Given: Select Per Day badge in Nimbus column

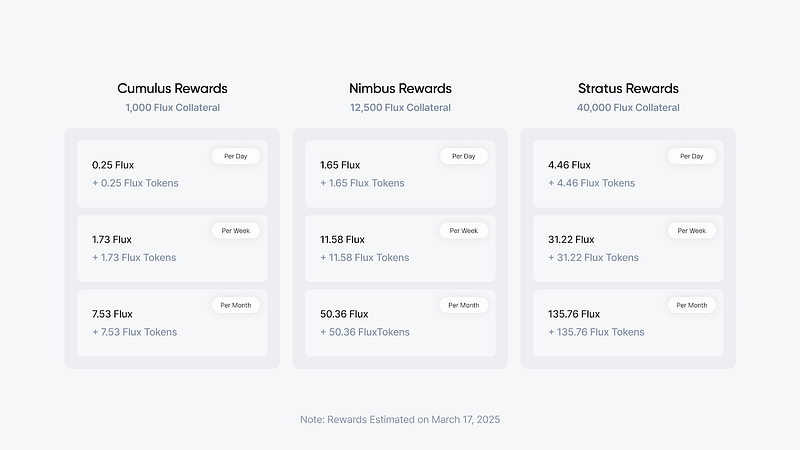Looking at the screenshot, I should coord(464,156).
